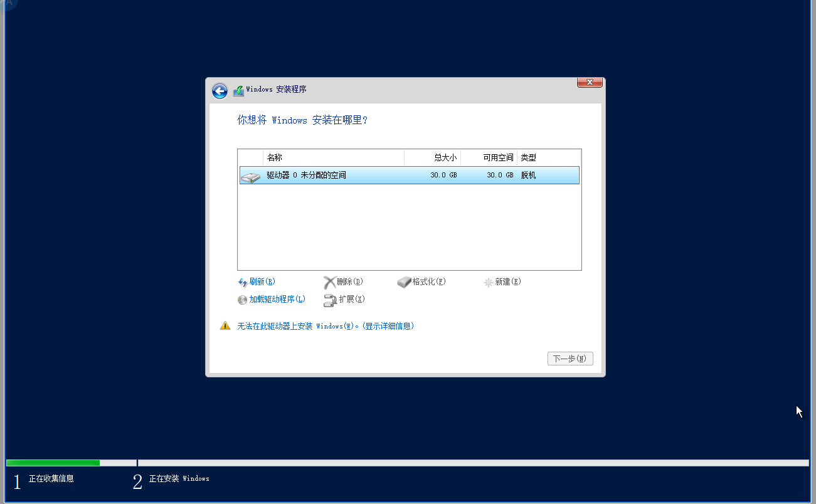Click the 刷新 refresh icon
The image size is (816, 504).
coord(243,282)
